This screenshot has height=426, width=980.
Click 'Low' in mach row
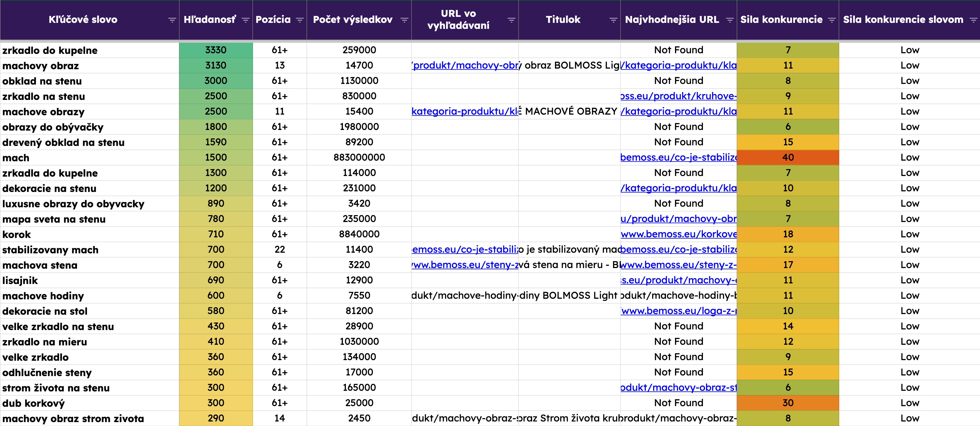pos(910,157)
